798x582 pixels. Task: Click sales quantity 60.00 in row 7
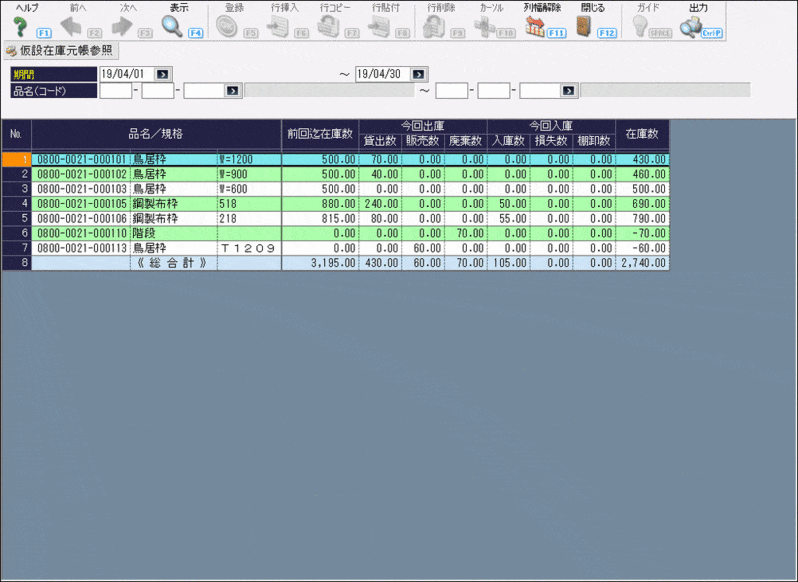(423, 248)
